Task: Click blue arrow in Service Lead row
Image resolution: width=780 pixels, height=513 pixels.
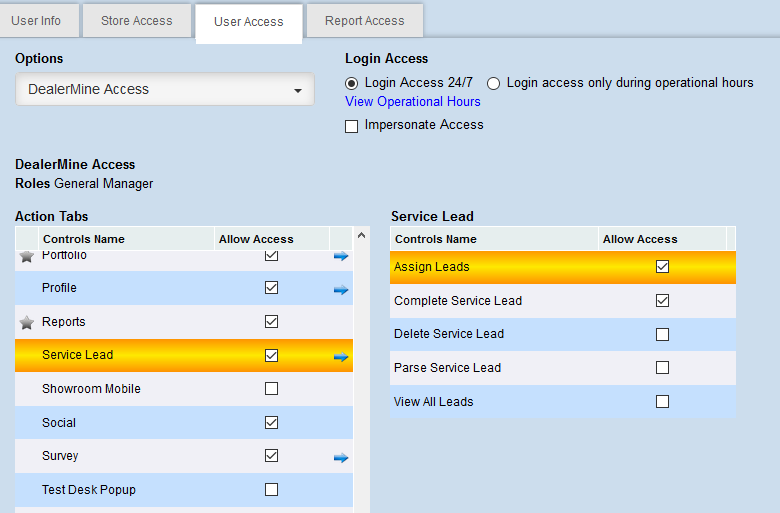Action: click(341, 356)
